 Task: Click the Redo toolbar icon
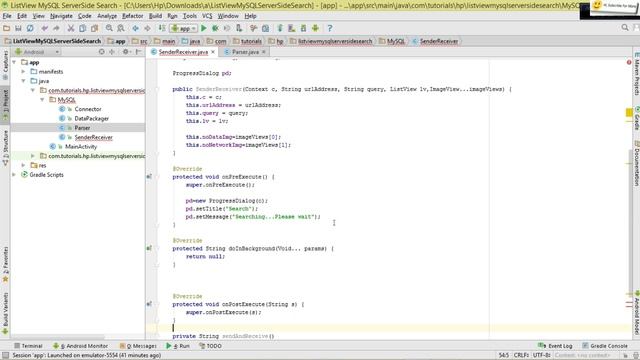pyautogui.click(x=56, y=28)
